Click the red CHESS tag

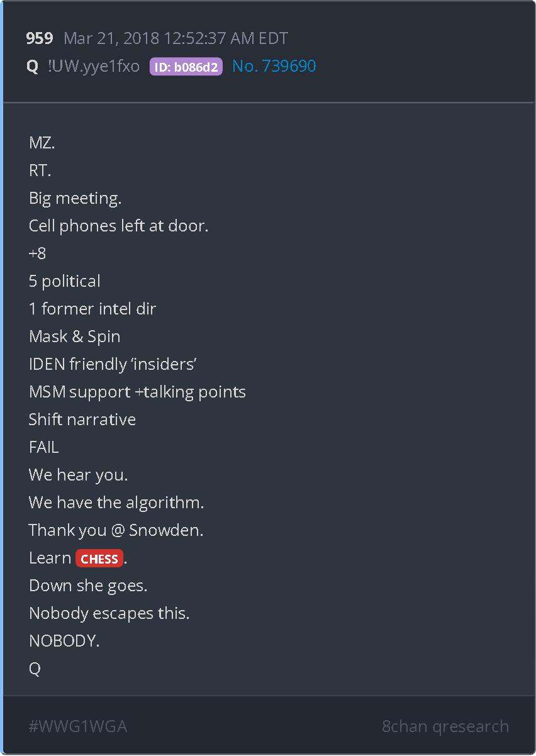[99, 559]
